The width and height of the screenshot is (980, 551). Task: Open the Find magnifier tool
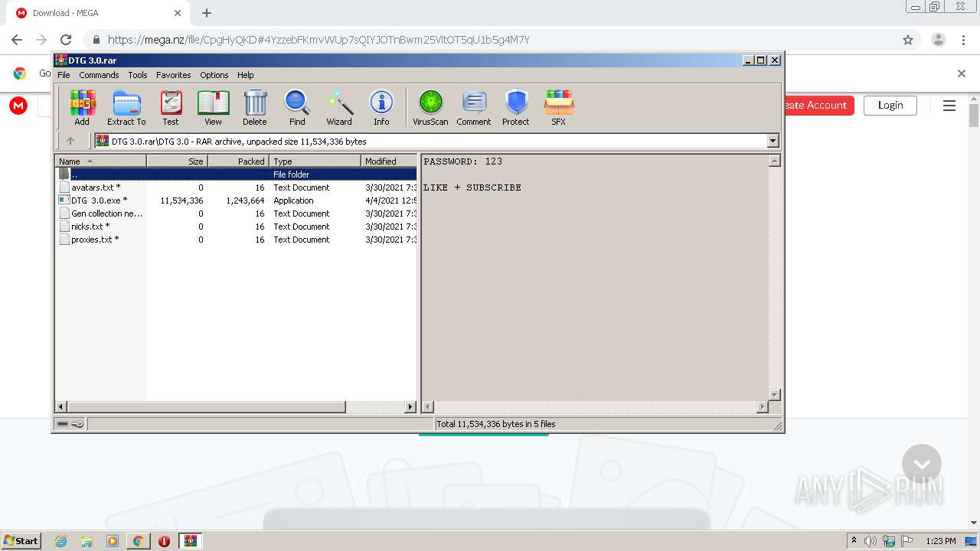297,107
